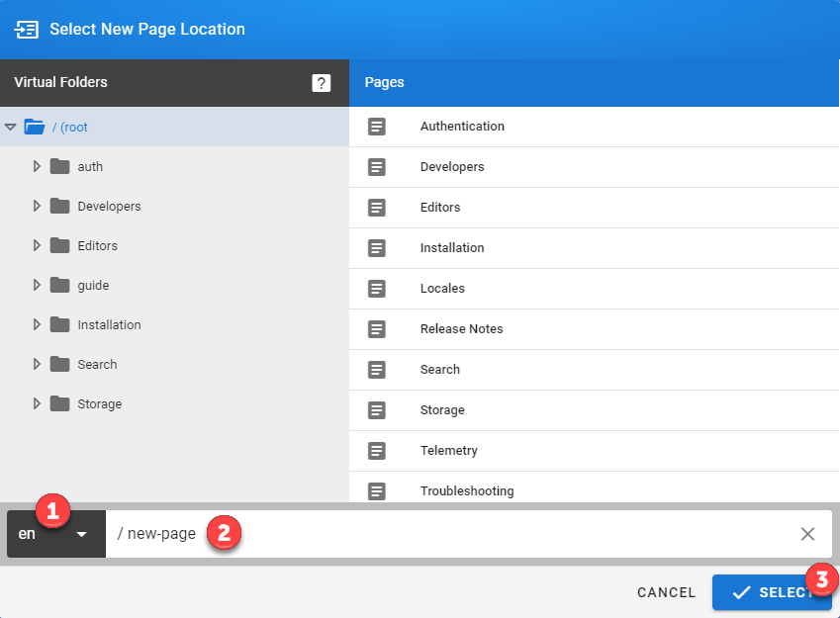Select the Release Notes page
The height and width of the screenshot is (618, 840).
463,328
